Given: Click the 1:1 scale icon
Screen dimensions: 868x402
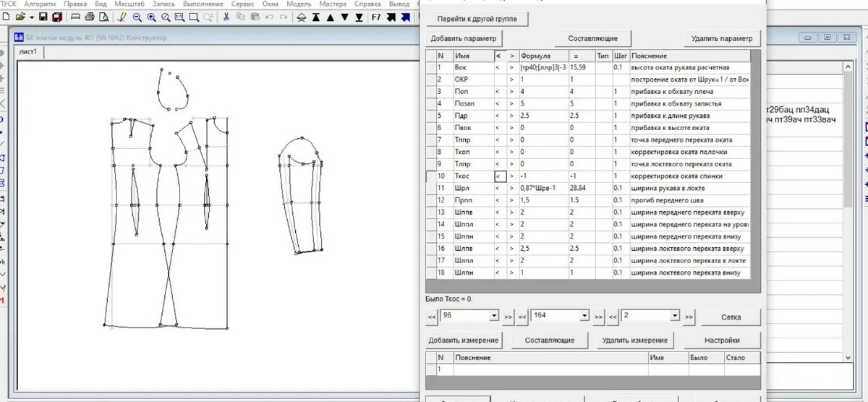Looking at the screenshot, I should [x=179, y=16].
